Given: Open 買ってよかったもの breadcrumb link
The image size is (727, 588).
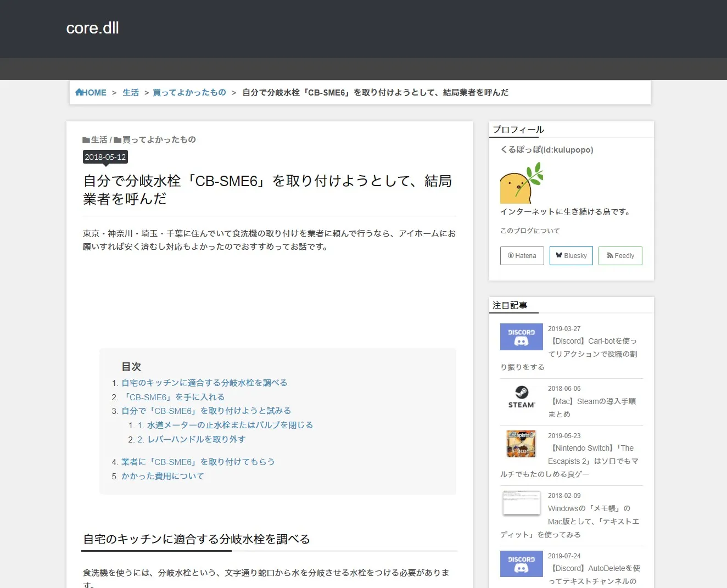Looking at the screenshot, I should [189, 93].
